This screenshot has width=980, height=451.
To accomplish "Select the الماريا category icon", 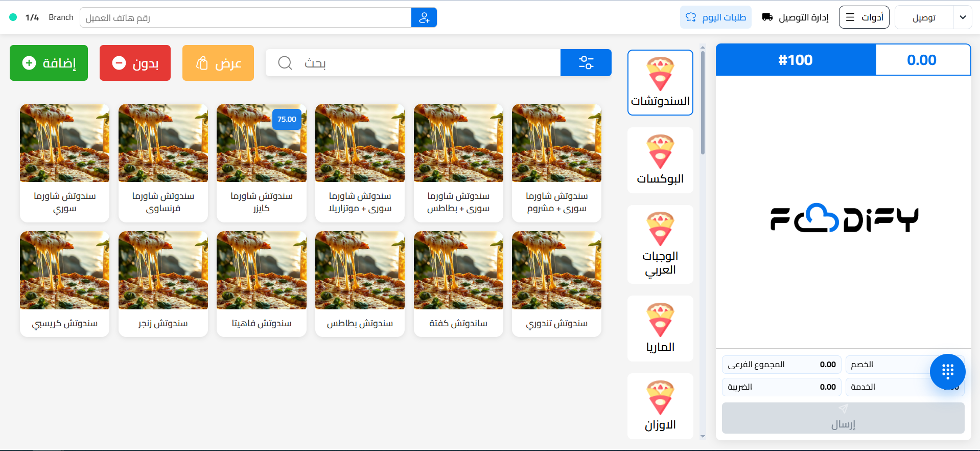I will [660, 320].
